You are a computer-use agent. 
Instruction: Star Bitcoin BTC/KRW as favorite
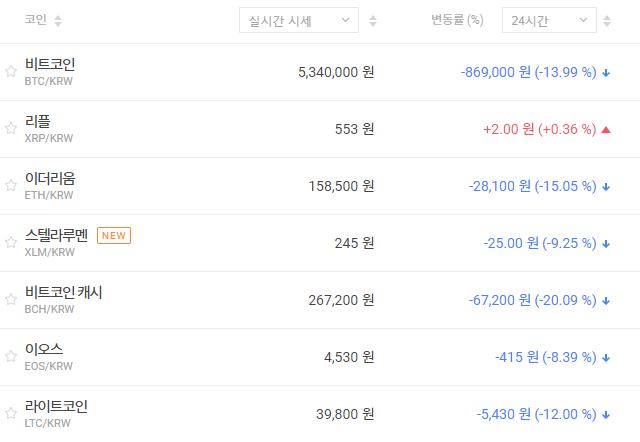[x=11, y=71]
